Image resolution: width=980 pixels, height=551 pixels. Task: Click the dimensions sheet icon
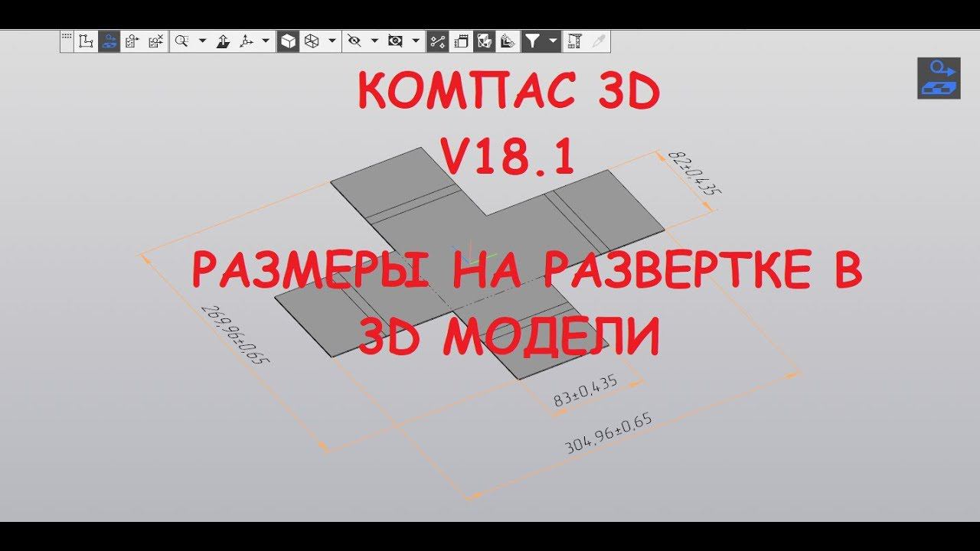461,41
